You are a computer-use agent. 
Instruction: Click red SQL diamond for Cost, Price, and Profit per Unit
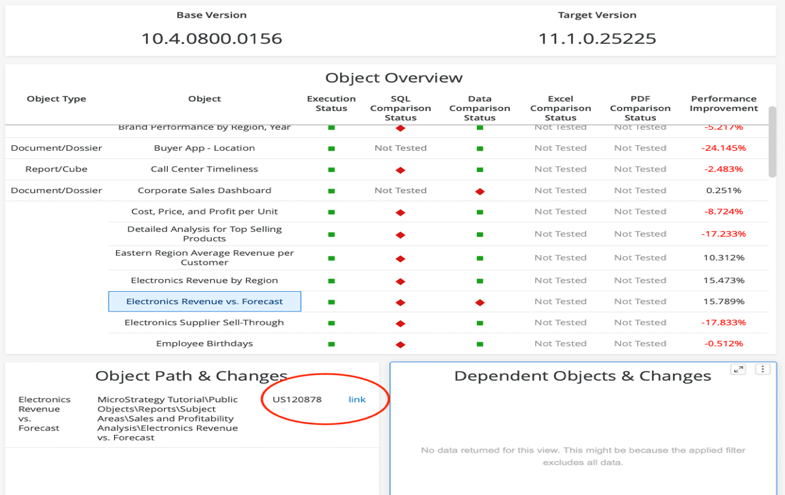(x=400, y=212)
